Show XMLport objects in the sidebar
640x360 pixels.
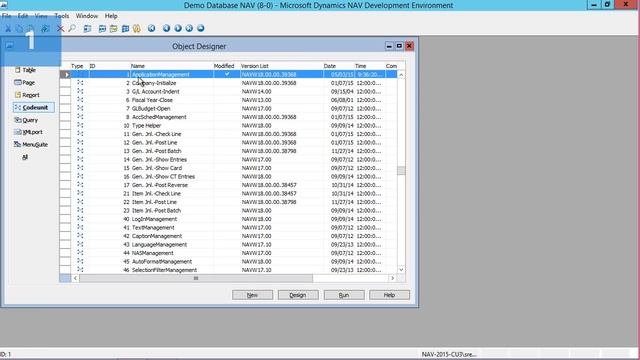[28, 132]
